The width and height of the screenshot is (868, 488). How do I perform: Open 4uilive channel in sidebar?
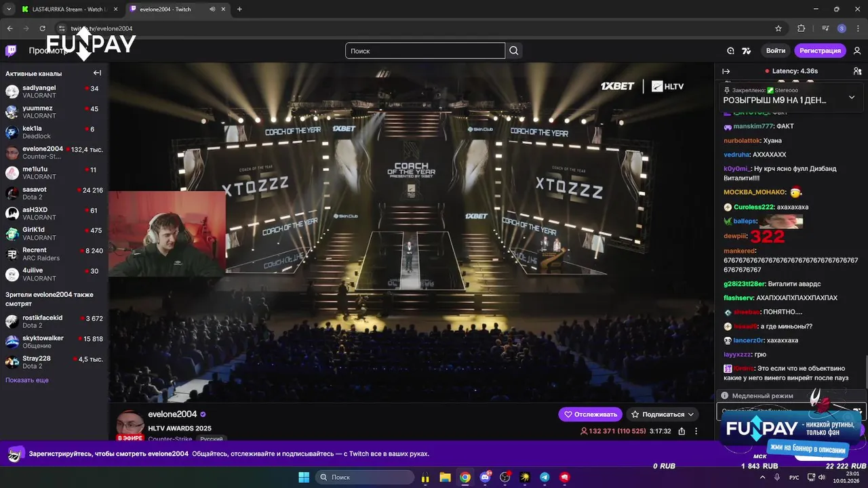54,274
